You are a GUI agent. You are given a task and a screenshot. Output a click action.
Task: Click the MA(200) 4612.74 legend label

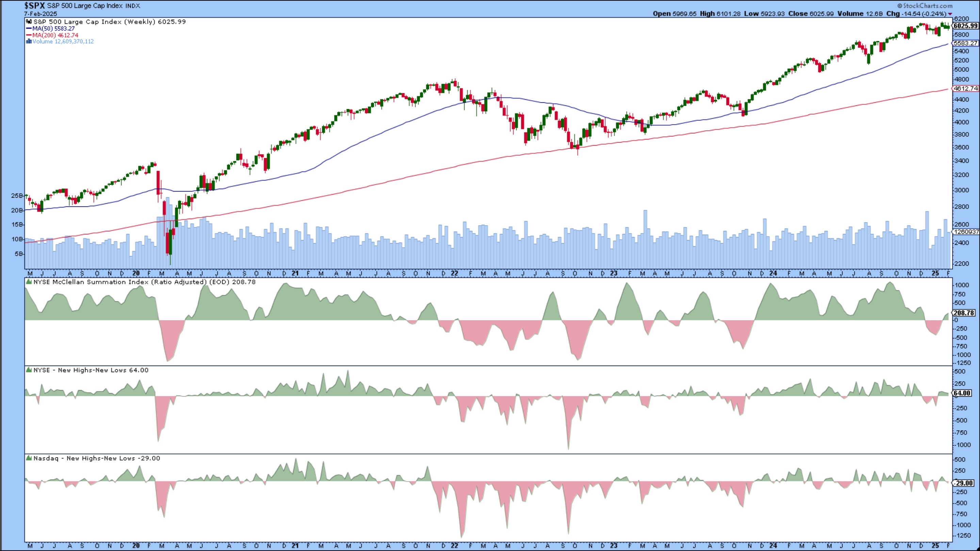pos(55,35)
